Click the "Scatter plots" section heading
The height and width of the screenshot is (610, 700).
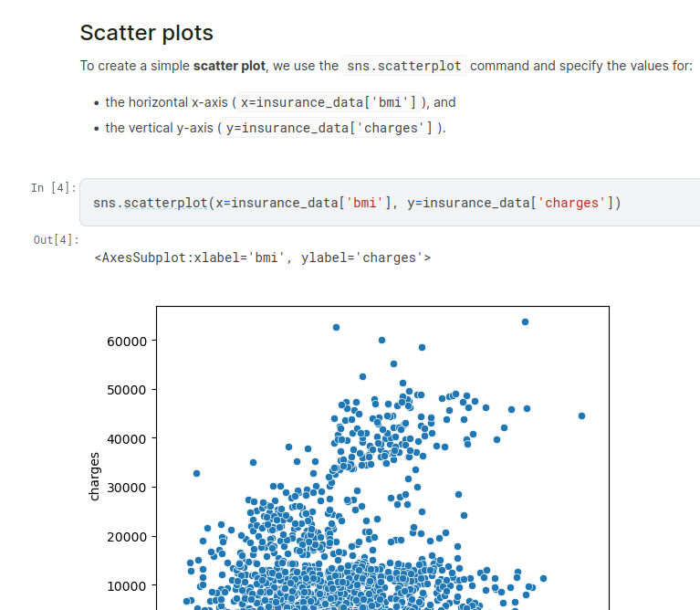point(146,34)
